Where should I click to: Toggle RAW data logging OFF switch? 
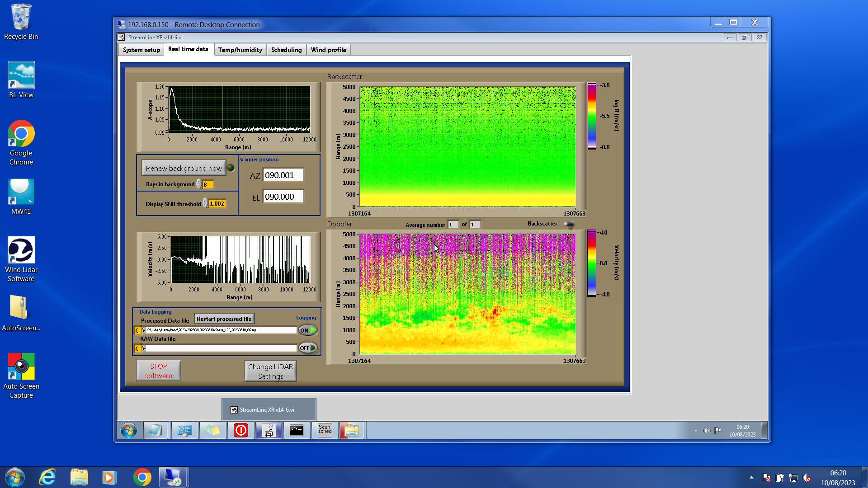(x=308, y=348)
